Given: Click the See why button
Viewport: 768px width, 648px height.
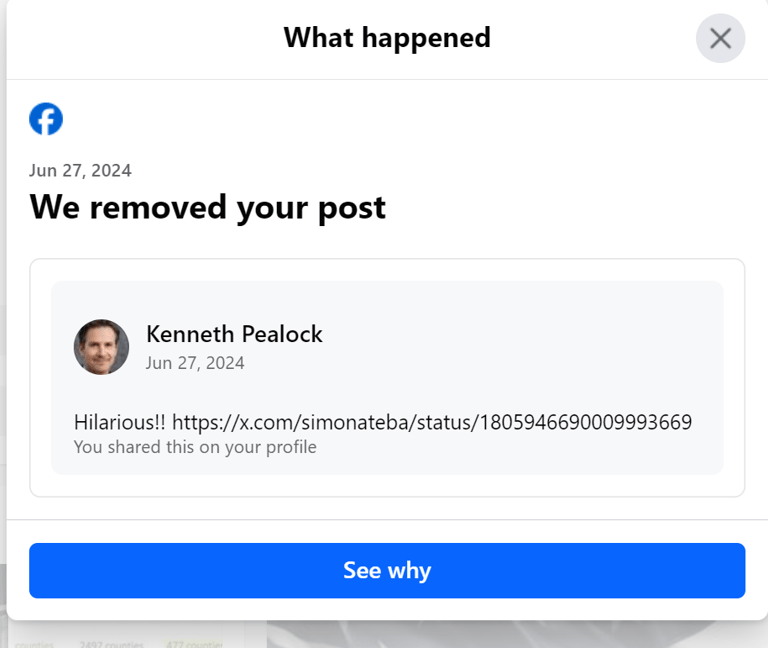Looking at the screenshot, I should (x=387, y=570).
